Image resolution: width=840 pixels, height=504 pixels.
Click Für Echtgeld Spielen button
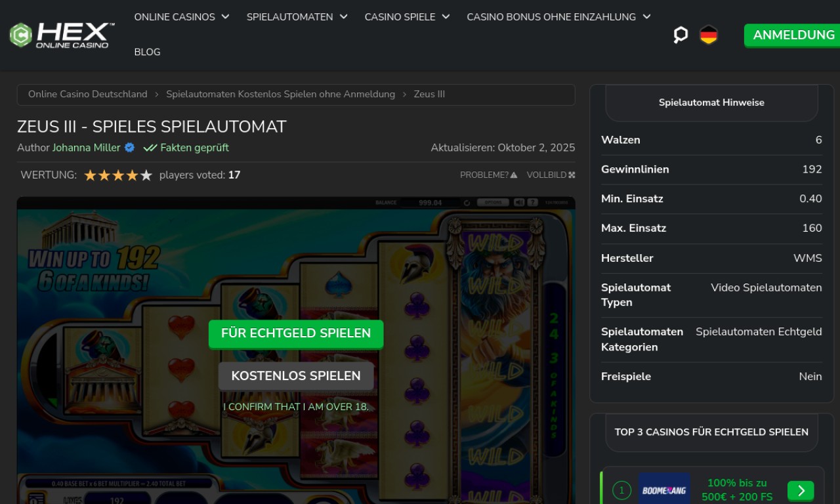[296, 333]
